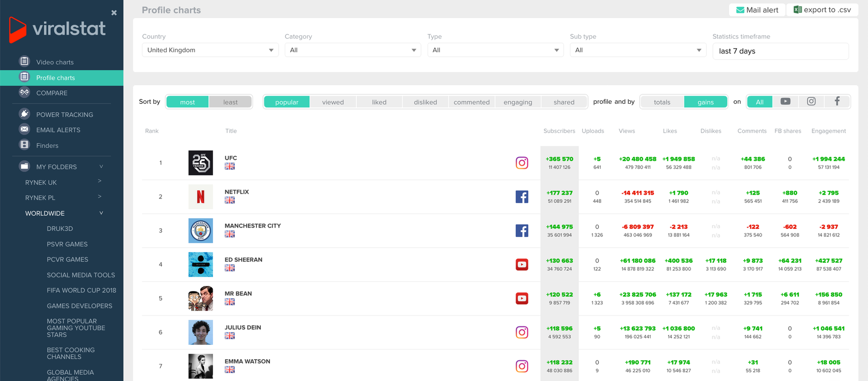Image resolution: width=868 pixels, height=381 pixels.
Task: Filter by Facebook platform icon
Action: [837, 101]
